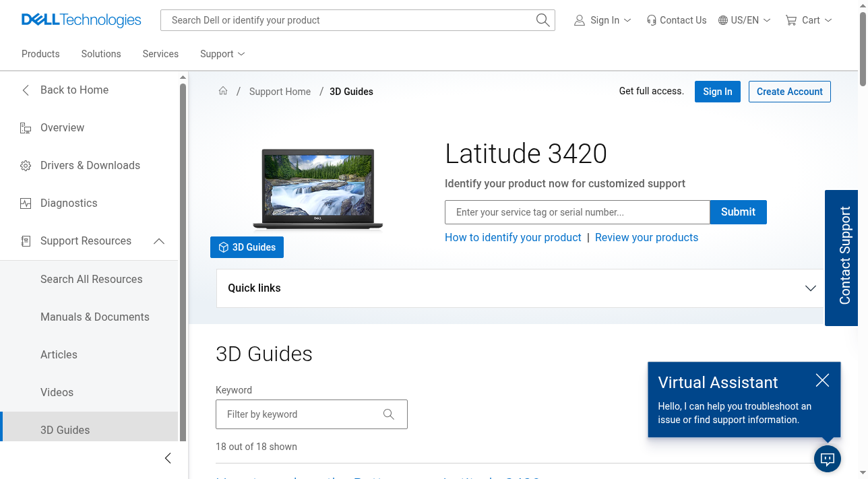868x479 pixels.
Task: Open the Services menu
Action: 160,54
